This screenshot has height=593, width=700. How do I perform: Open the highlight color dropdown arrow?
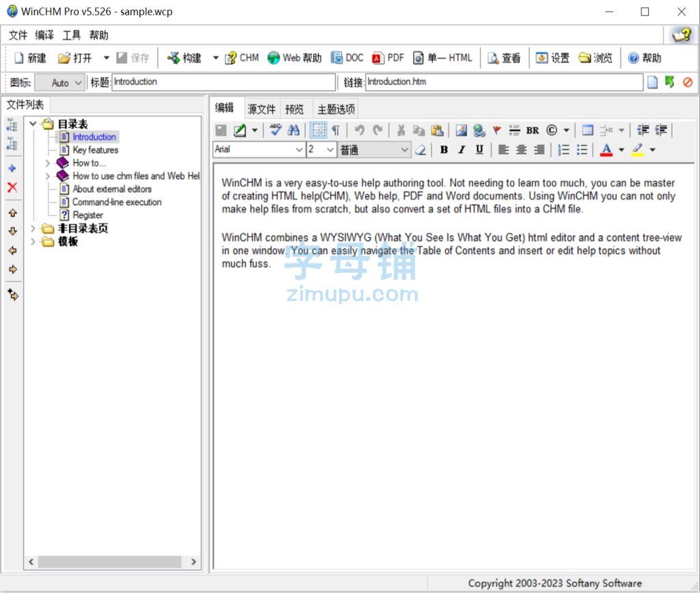[x=652, y=150]
